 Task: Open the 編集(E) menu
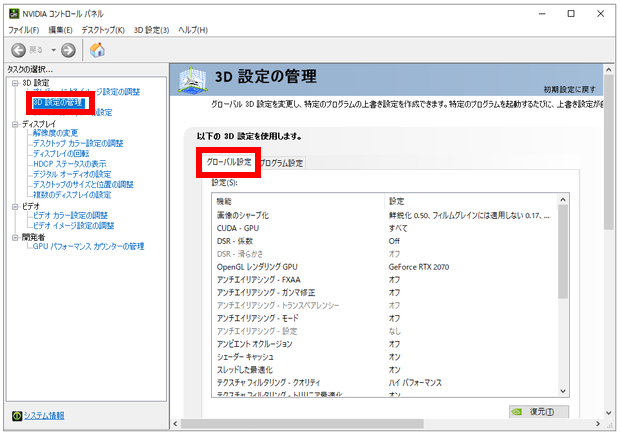[x=60, y=30]
